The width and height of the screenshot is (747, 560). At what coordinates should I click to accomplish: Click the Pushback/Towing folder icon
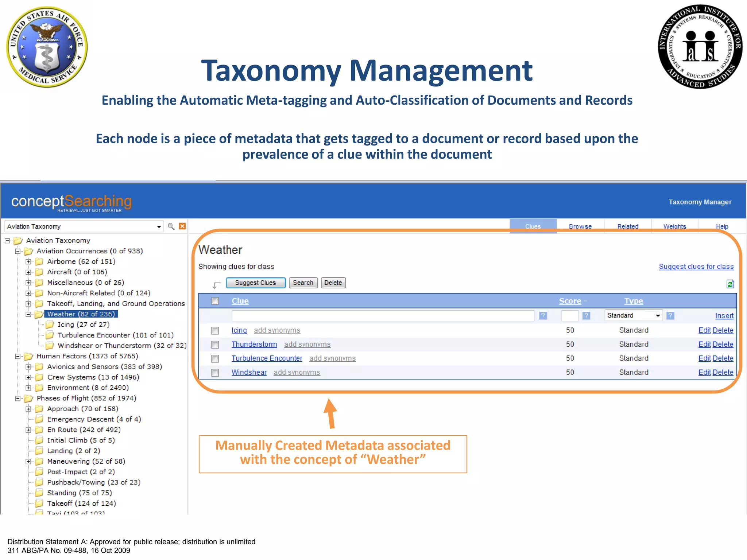39,482
